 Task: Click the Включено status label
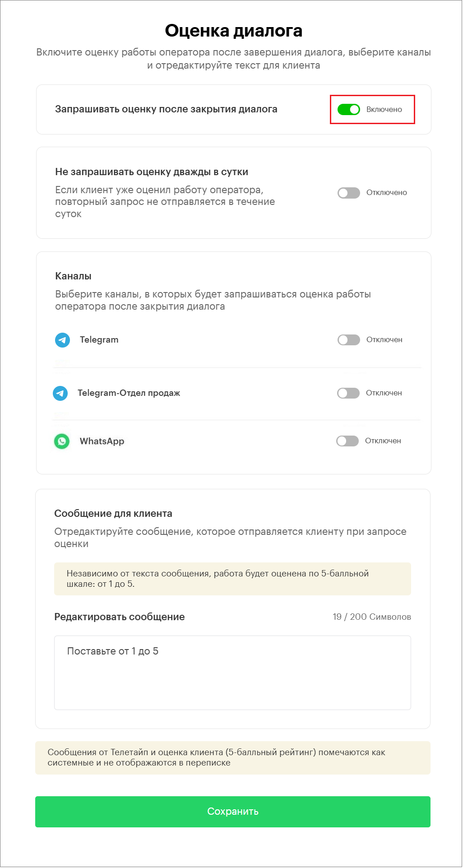(384, 109)
